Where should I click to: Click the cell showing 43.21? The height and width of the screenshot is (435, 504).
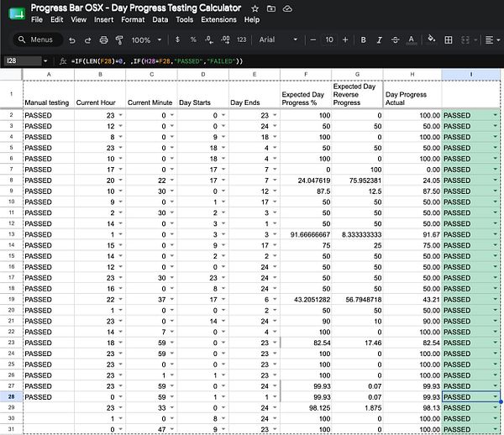click(412, 300)
